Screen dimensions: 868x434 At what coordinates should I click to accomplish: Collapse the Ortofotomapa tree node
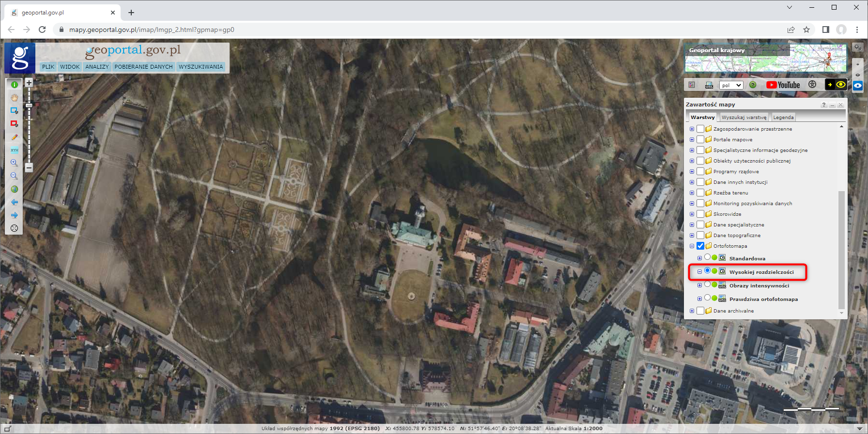[x=692, y=246]
